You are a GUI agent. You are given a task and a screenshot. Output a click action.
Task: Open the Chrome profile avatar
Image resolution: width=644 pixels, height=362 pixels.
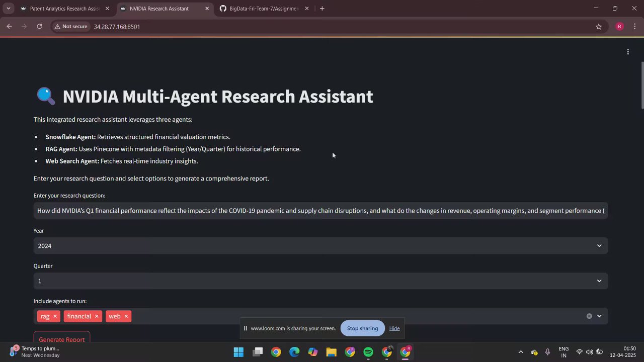[619, 27]
